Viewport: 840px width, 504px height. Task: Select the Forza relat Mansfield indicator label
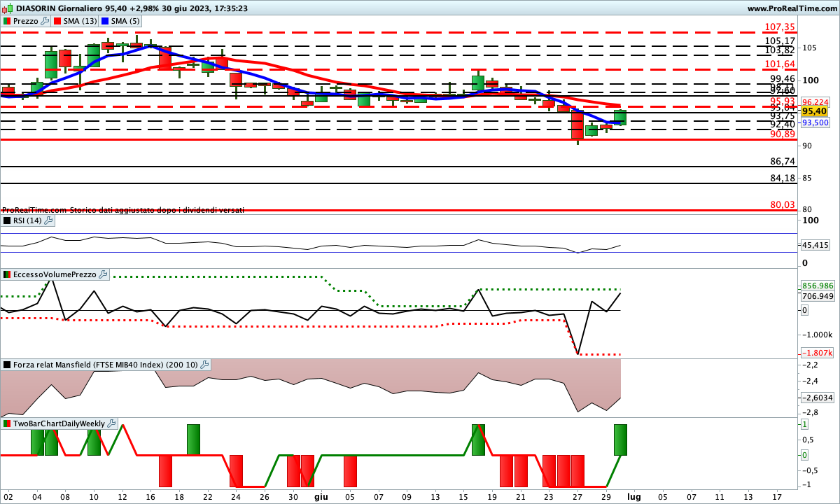tap(106, 365)
